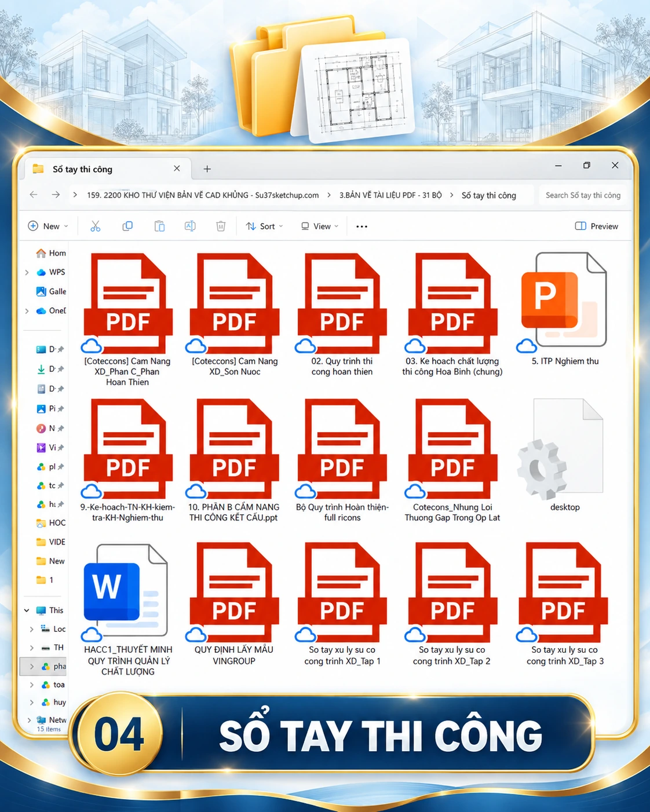Select 9.-Ke-hoach-TN-KH-kiem-tra PDF file
The height and width of the screenshot is (812, 650).
pyautogui.click(x=127, y=460)
